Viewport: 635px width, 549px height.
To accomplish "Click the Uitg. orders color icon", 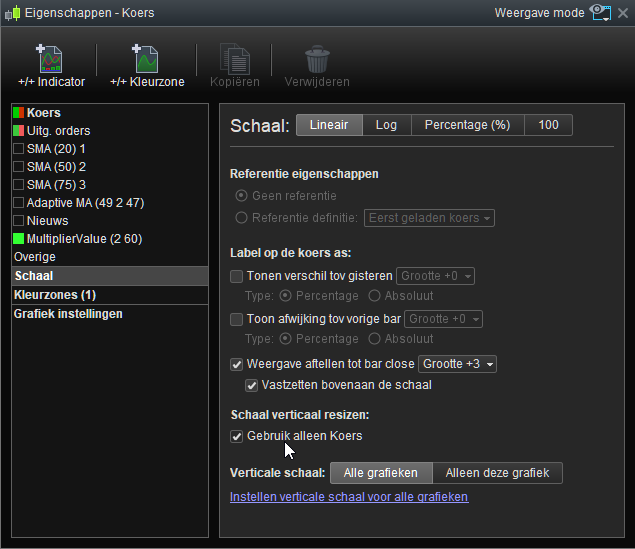I will pos(19,131).
